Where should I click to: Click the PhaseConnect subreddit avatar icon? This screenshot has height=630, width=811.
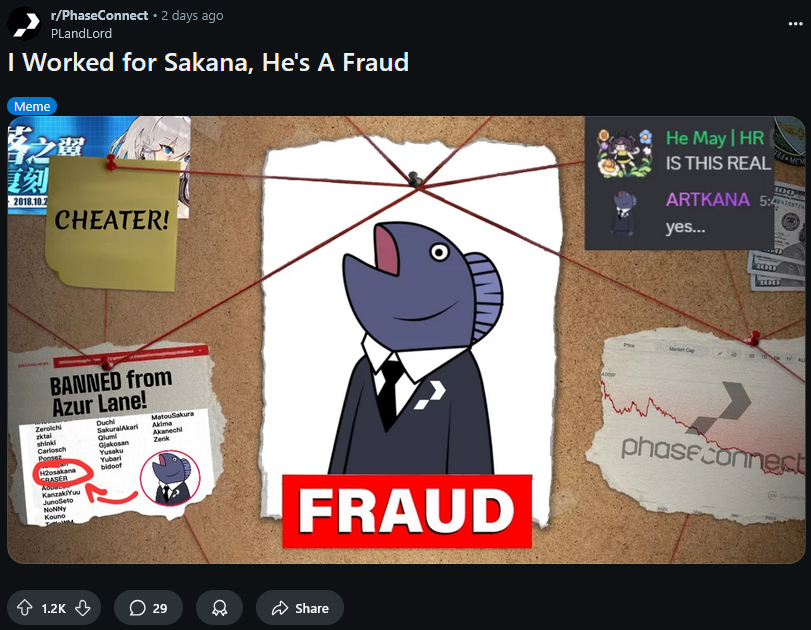[x=24, y=23]
